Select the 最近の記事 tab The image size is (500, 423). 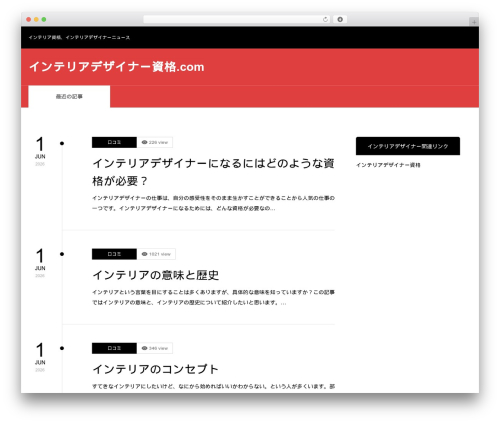[69, 96]
